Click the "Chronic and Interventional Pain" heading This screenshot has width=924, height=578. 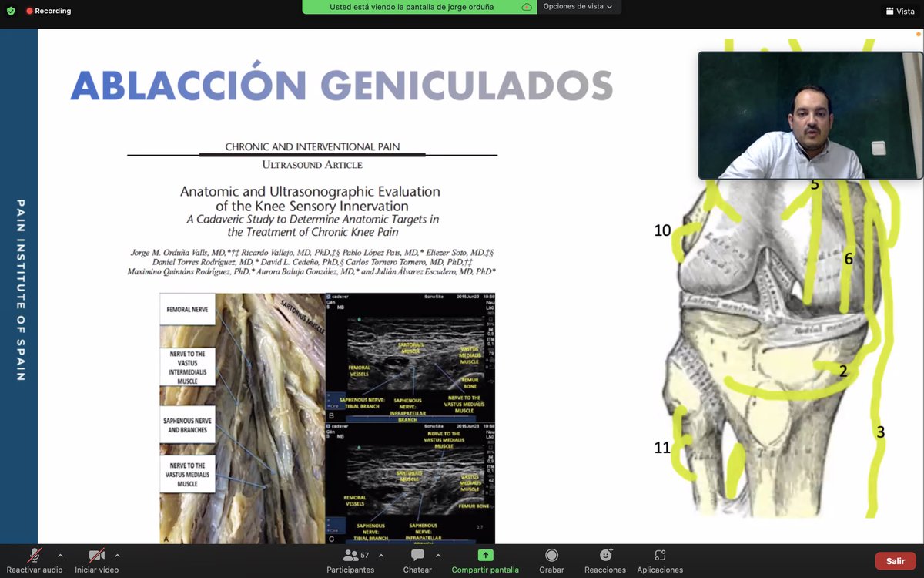pyautogui.click(x=312, y=146)
